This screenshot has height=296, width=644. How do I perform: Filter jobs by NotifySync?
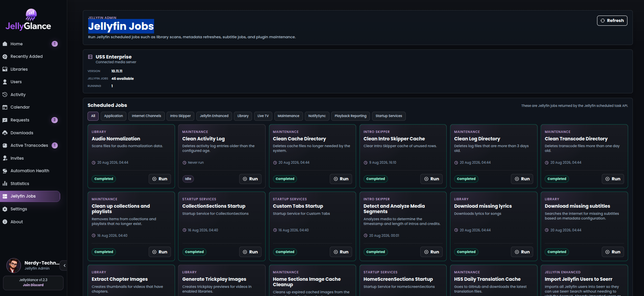pos(317,116)
